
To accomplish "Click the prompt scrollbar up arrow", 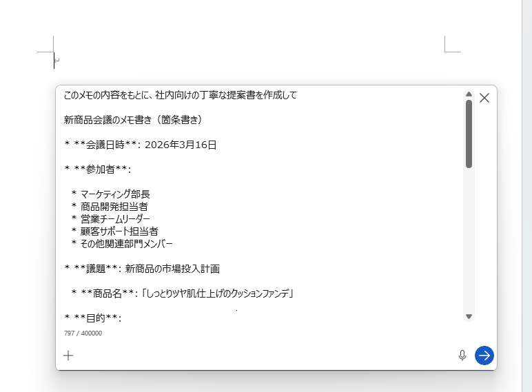I will tap(469, 94).
